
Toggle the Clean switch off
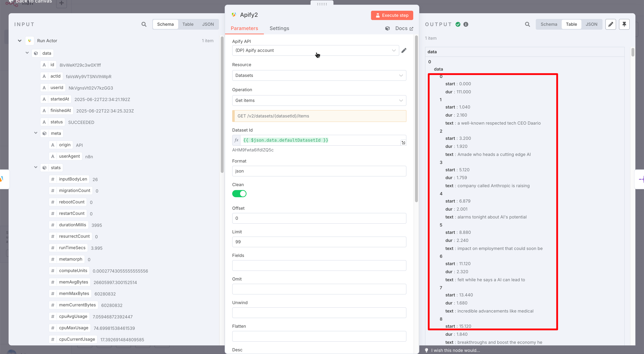(239, 194)
